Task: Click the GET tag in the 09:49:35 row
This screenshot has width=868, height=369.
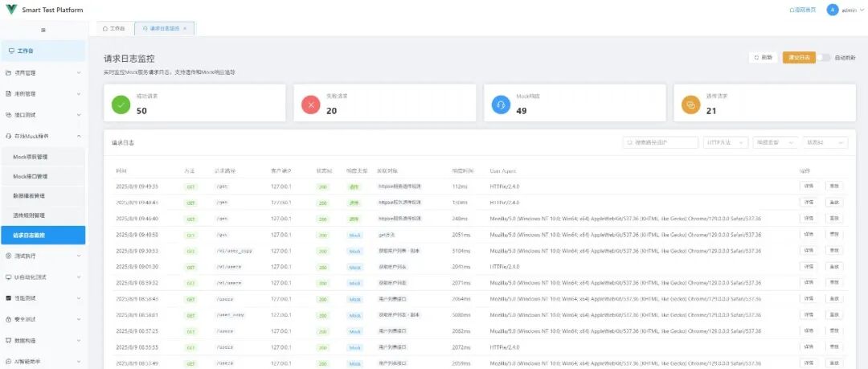Action: tap(191, 187)
